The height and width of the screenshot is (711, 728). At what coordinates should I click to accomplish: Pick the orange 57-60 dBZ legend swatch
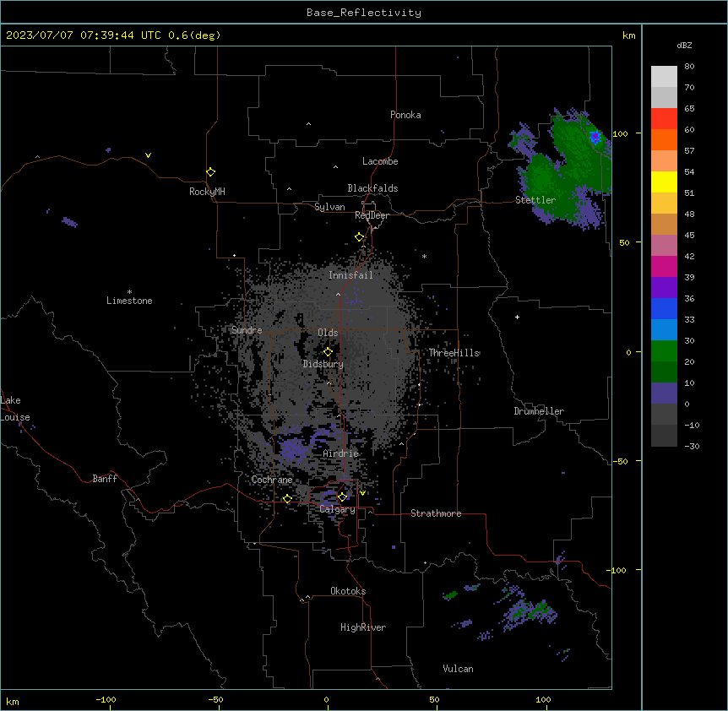click(x=664, y=139)
